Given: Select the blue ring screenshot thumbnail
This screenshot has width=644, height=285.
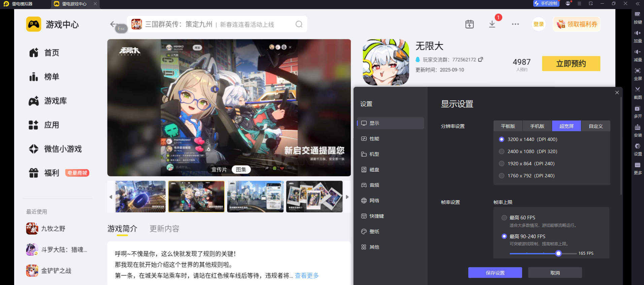Looking at the screenshot, I should pyautogui.click(x=140, y=197).
